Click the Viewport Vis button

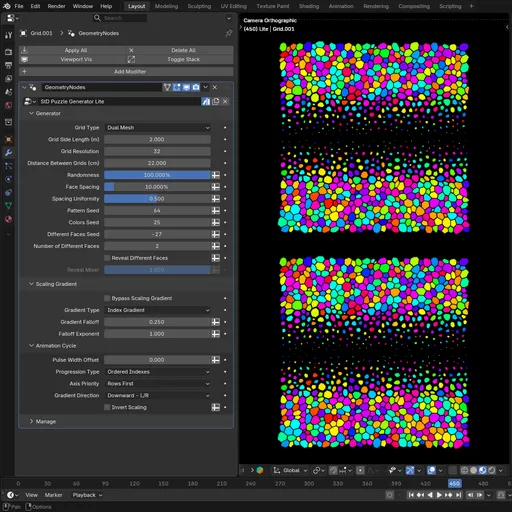[73, 59]
